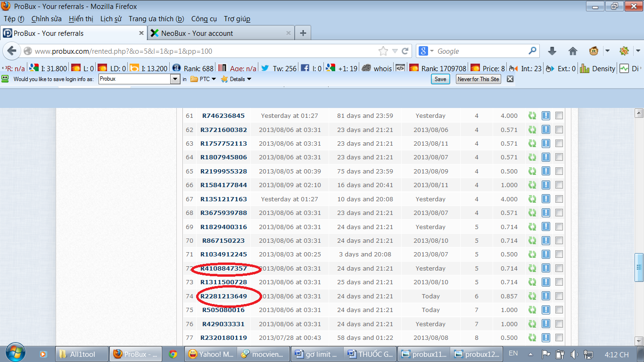Expand the Details dropdown in save bar
This screenshot has height=362, width=644.
[x=237, y=79]
